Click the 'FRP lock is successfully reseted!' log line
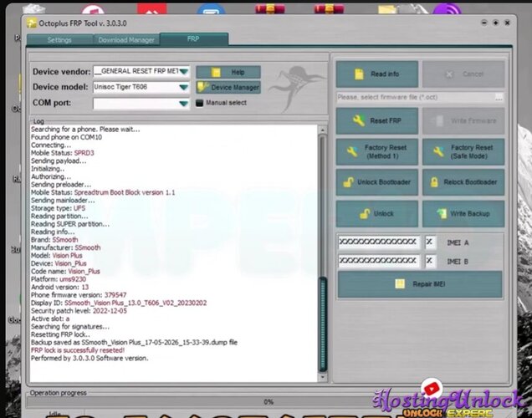532x418 pixels. click(x=78, y=350)
